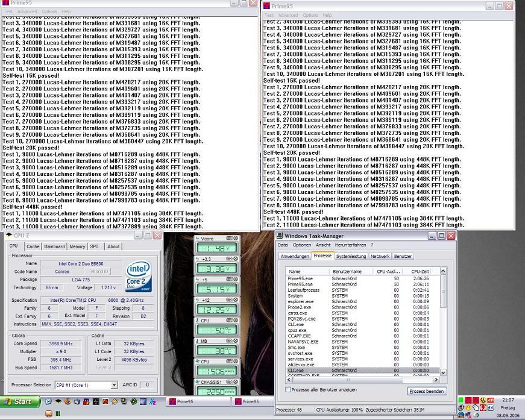This screenshot has height=420, width=525.
Task: Sort processes by Benutzername column header
Action: coord(351,271)
